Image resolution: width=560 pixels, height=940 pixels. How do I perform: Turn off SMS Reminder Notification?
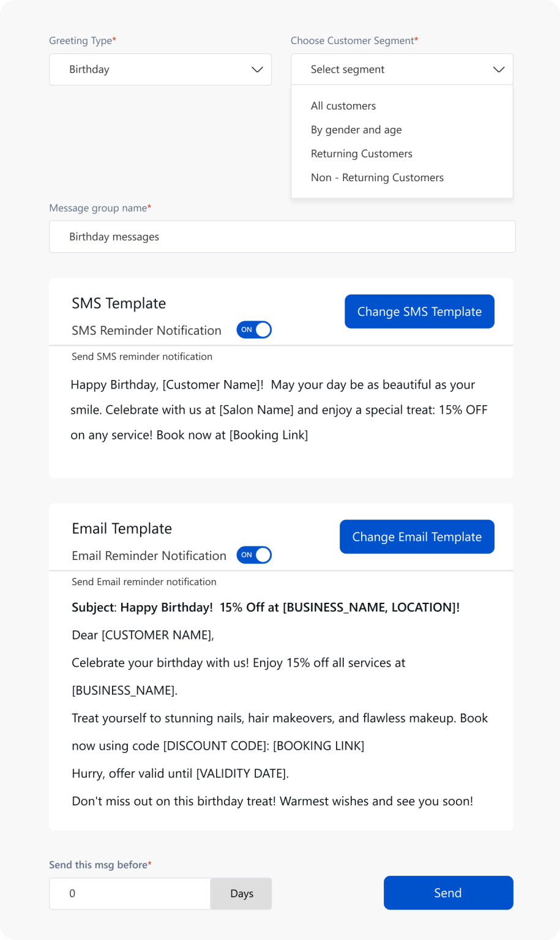254,329
